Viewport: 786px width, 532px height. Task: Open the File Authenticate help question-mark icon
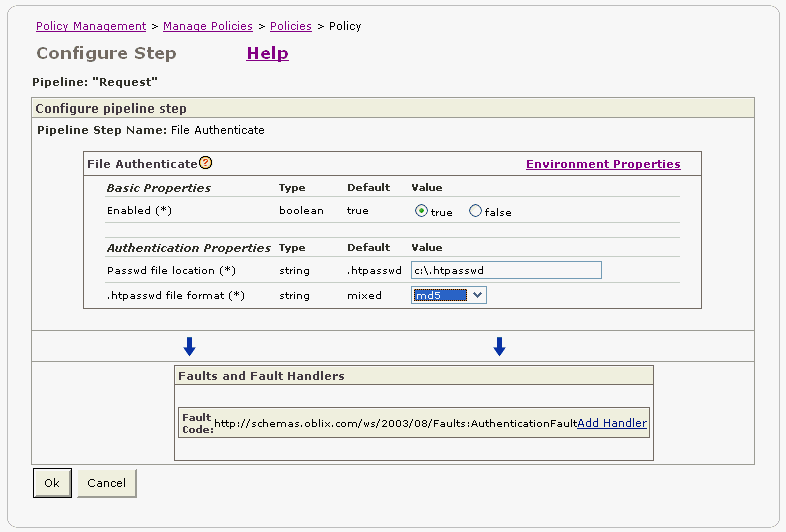[x=206, y=163]
